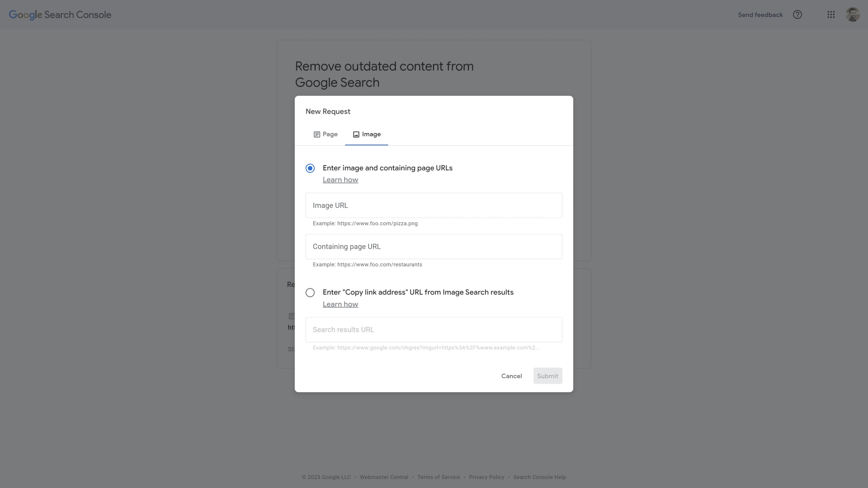
Task: Cancel the New Request dialog
Action: 511,376
